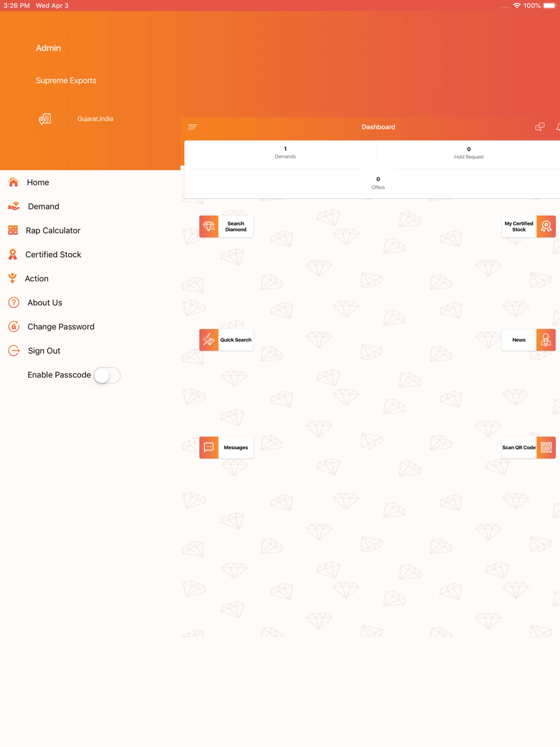Open the Scan QR Code label
Image resolution: width=560 pixels, height=747 pixels.
519,447
